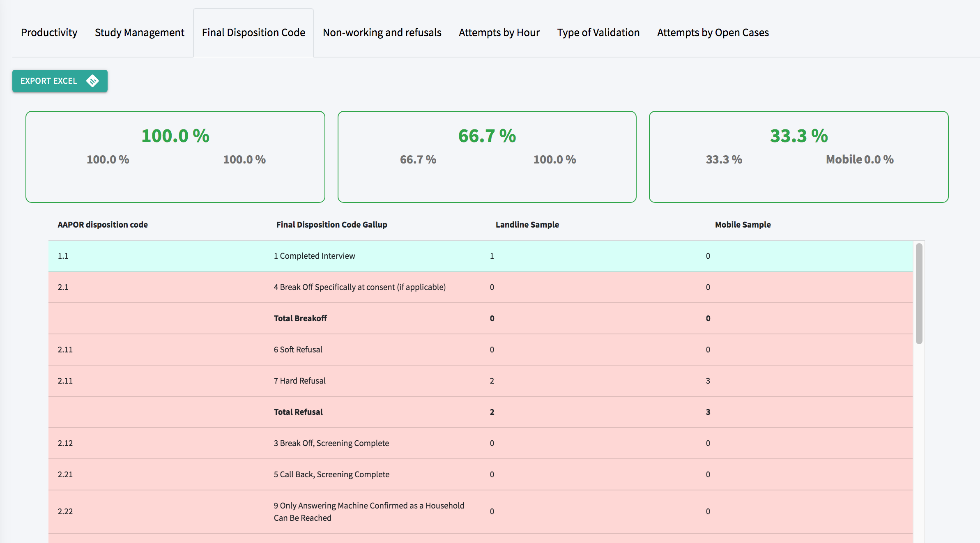The height and width of the screenshot is (543, 980).
Task: Go to Attempts by Hour tab
Action: tap(499, 32)
